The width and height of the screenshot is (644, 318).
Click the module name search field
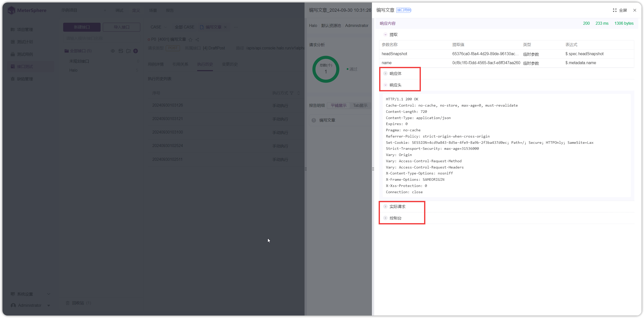[x=102, y=38]
